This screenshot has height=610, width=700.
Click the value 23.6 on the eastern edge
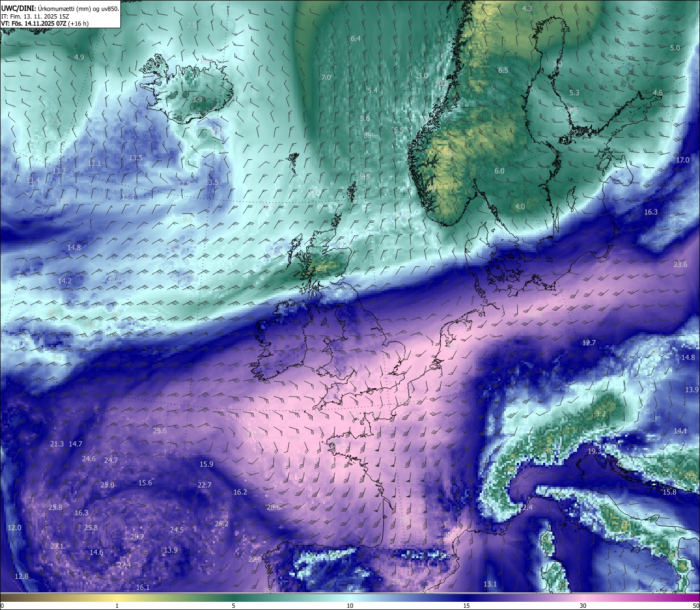[680, 264]
